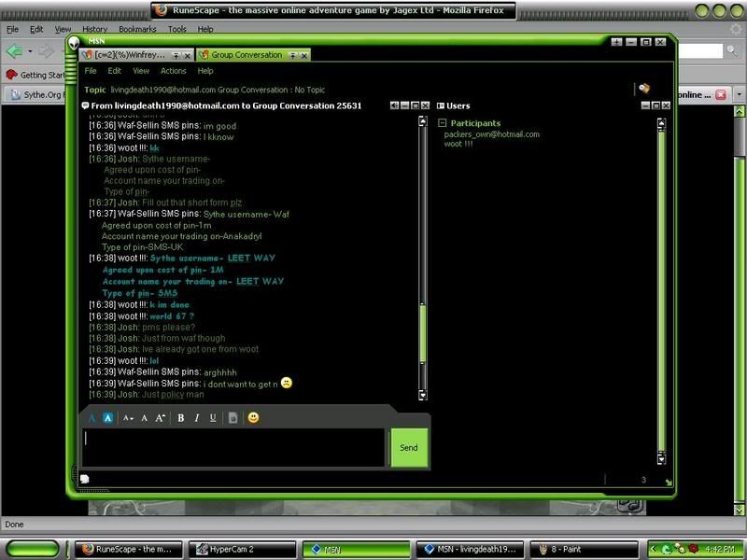Open the Start menu button

[x=33, y=549]
